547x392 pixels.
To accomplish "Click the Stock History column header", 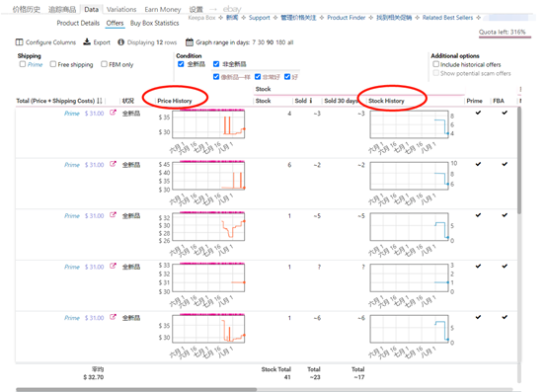I will [386, 101].
